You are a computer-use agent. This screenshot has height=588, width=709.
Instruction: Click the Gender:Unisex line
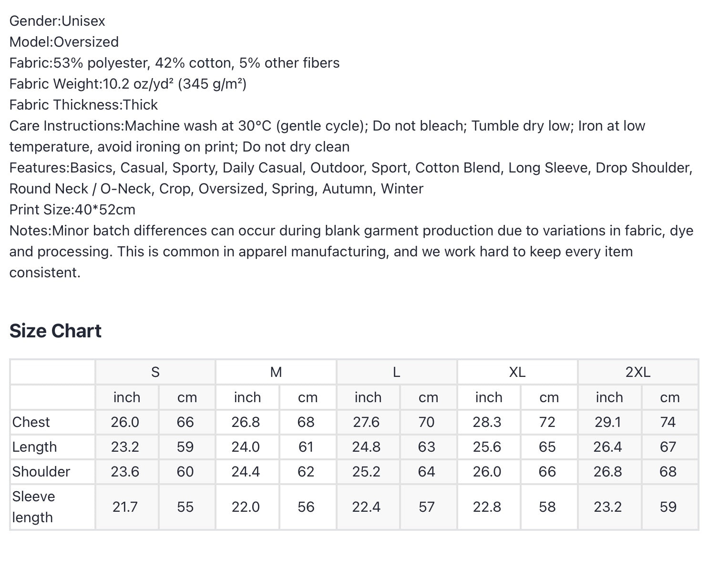[x=57, y=21]
